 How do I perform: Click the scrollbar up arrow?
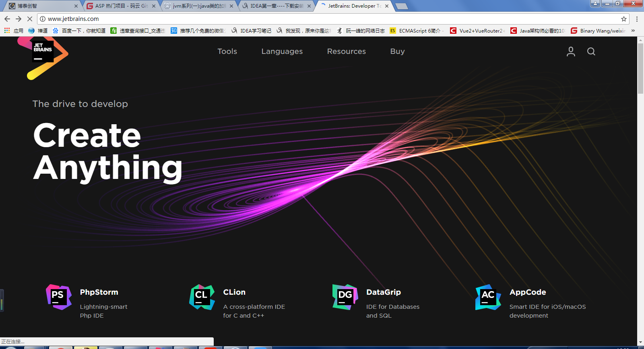(641, 40)
